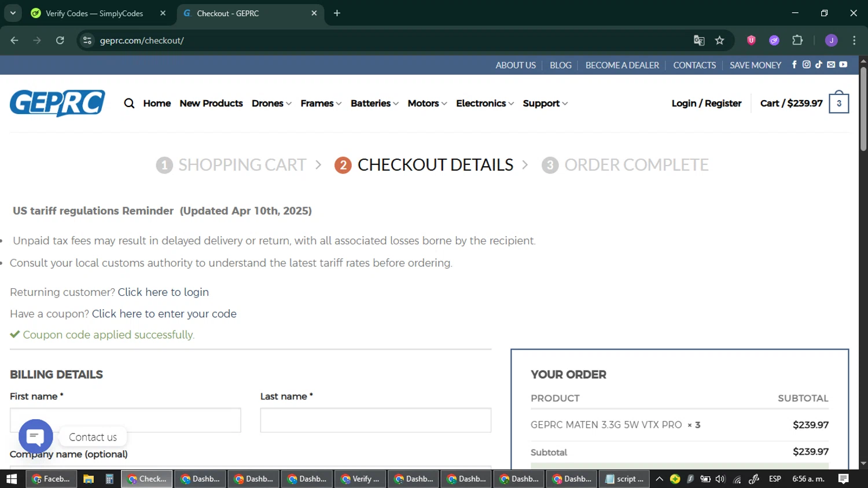Open New Products in the navigation

[211, 103]
